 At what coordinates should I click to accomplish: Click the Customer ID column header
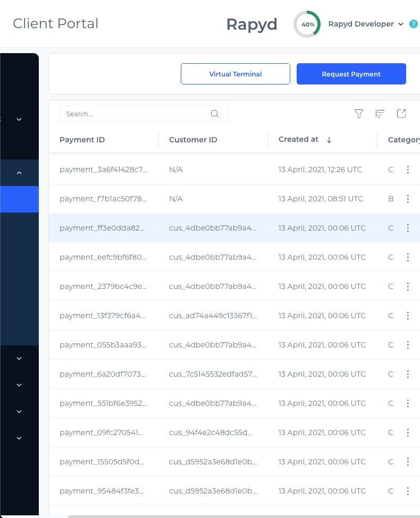pos(193,140)
